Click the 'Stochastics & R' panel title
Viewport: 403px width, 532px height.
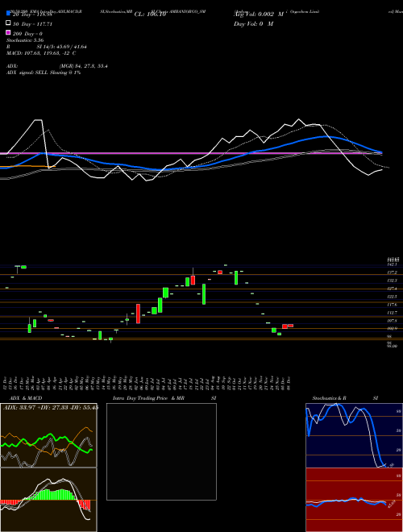coord(329,398)
